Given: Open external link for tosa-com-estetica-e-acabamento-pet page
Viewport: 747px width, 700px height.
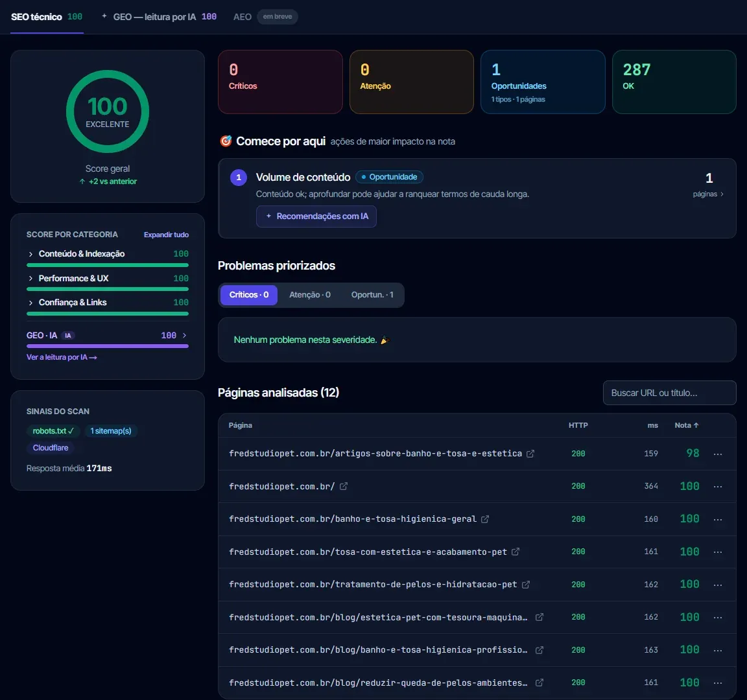Looking at the screenshot, I should (x=516, y=552).
